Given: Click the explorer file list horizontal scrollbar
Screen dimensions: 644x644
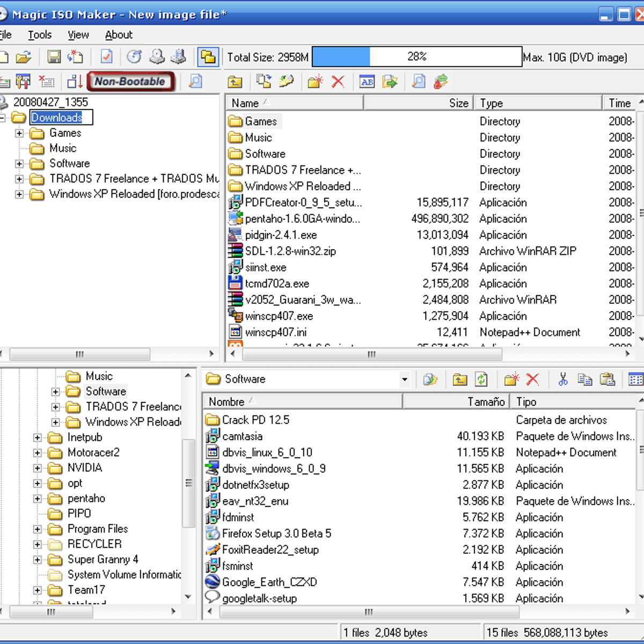Looking at the screenshot, I should click(368, 611).
